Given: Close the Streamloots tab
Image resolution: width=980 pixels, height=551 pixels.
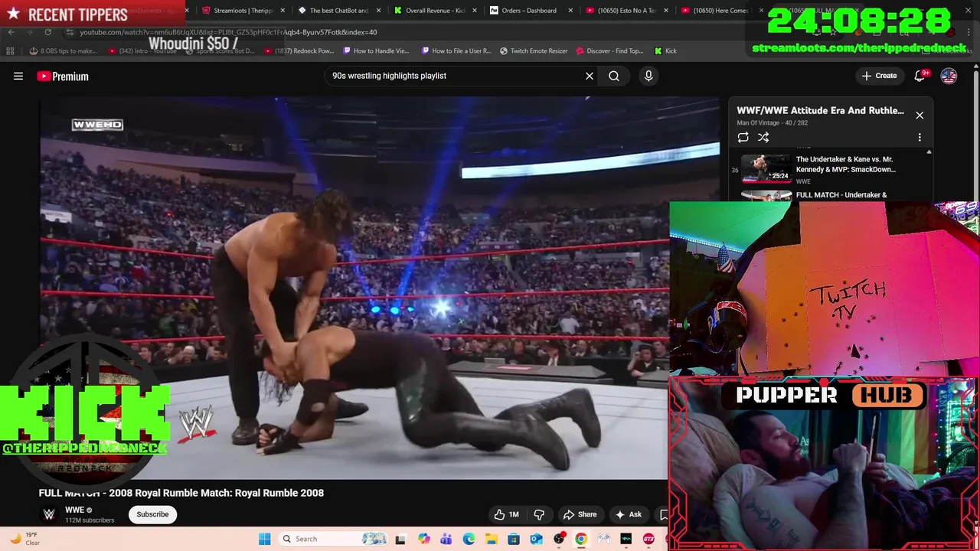Looking at the screenshot, I should pos(283,11).
